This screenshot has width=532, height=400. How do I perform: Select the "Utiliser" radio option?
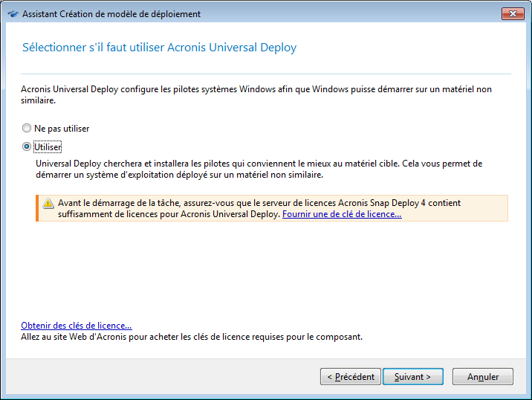tap(27, 147)
